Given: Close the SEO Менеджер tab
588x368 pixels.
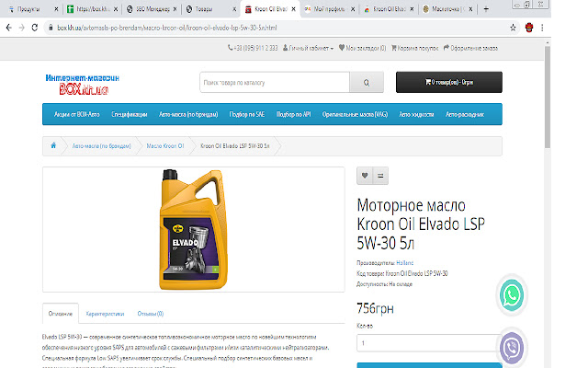Looking at the screenshot, I should (175, 9).
